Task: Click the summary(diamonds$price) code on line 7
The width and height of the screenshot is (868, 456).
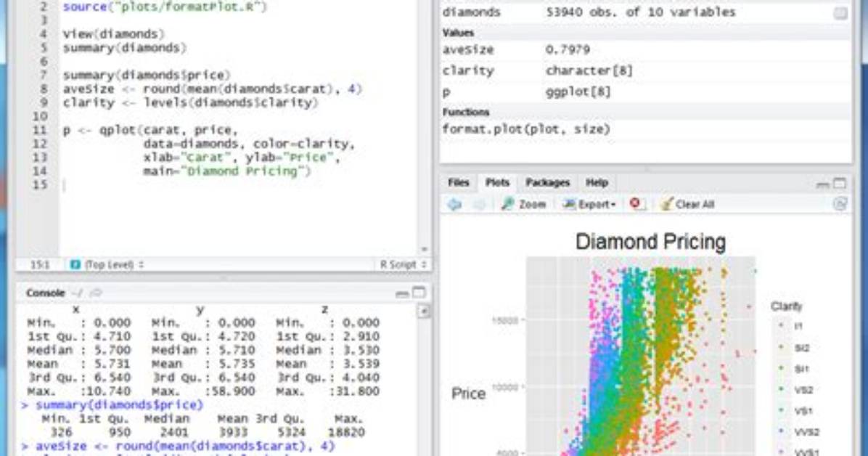Action: [146, 76]
